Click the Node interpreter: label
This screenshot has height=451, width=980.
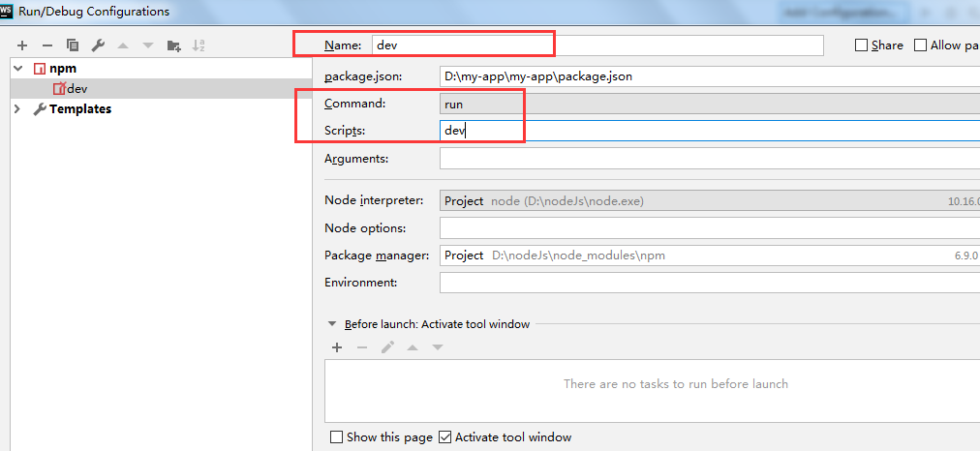pos(374,200)
